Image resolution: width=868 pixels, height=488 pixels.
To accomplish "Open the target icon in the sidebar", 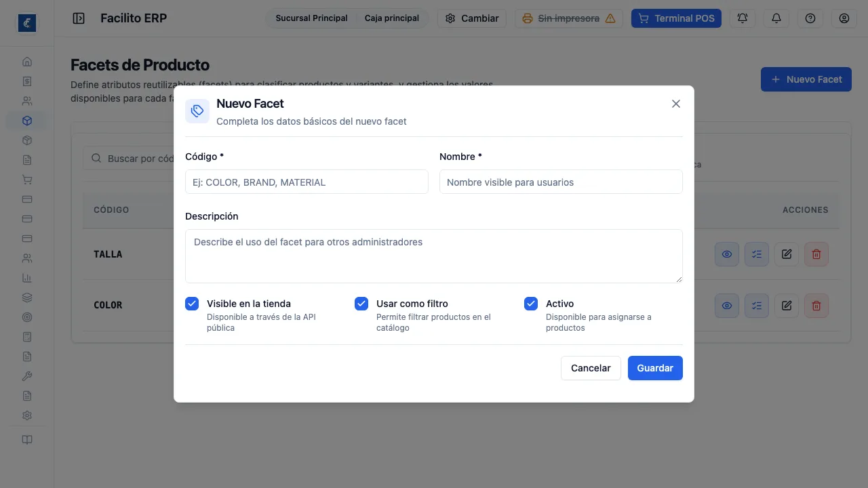I will click(27, 317).
